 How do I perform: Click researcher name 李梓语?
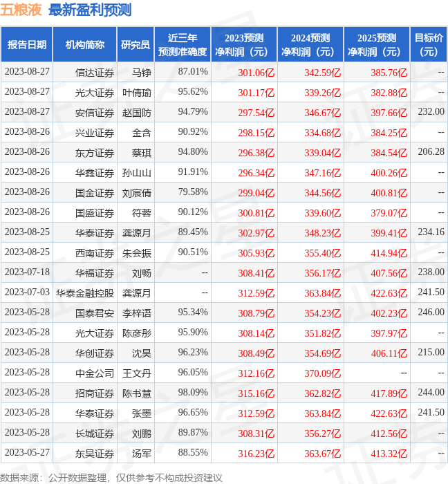137,314
